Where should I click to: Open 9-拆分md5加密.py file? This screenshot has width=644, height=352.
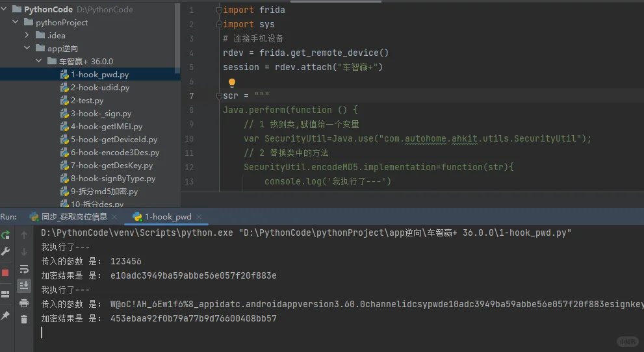105,192
